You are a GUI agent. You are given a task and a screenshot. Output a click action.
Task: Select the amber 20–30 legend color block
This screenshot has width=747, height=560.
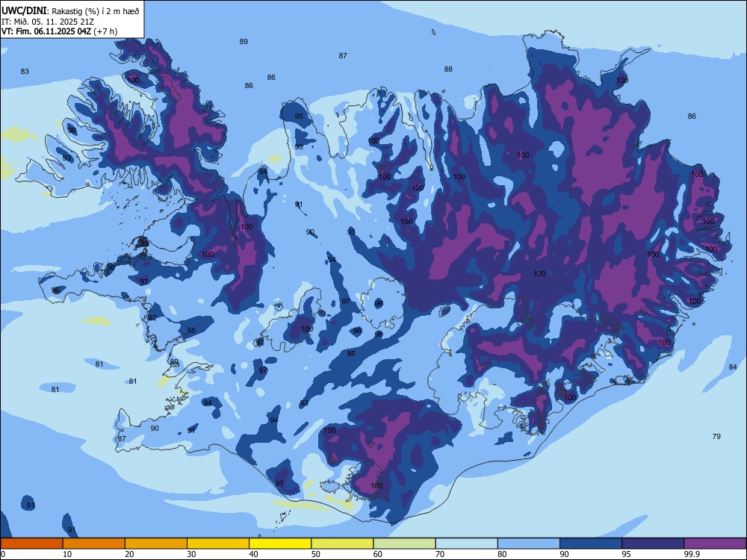click(x=156, y=544)
